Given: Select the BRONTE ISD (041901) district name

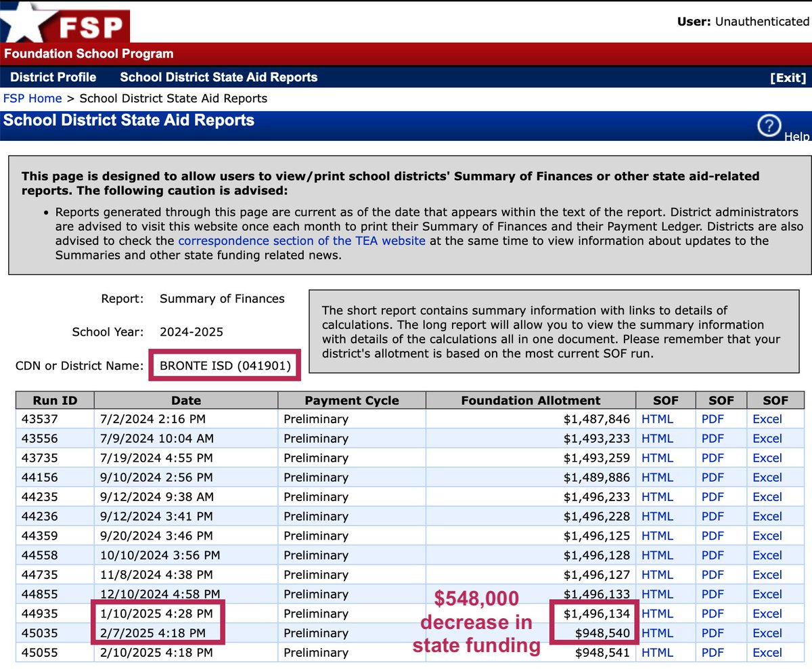Looking at the screenshot, I should [x=225, y=366].
